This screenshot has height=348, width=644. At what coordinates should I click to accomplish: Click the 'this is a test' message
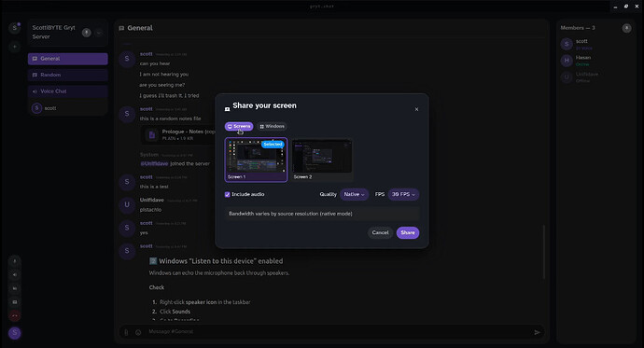154,187
